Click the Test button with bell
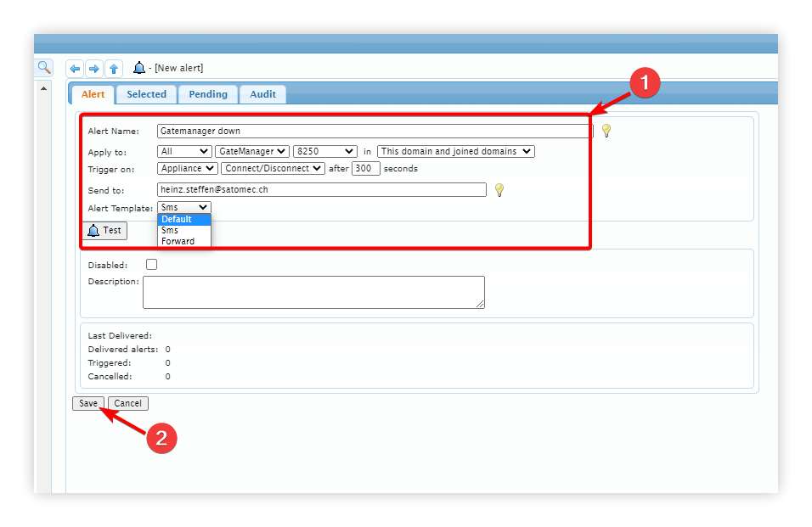Image resolution: width=812 pixels, height=527 pixels. click(104, 231)
